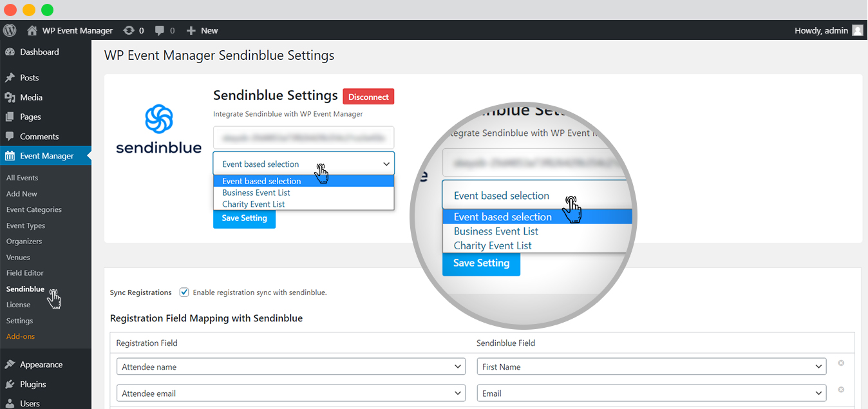Open Event Types submenu

click(26, 225)
